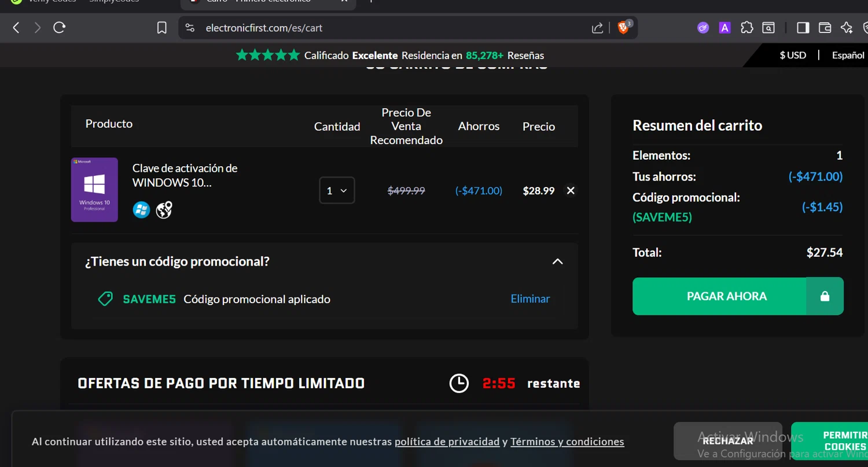Click RECHAZAR to decline cookies
868x467 pixels.
[x=728, y=441]
